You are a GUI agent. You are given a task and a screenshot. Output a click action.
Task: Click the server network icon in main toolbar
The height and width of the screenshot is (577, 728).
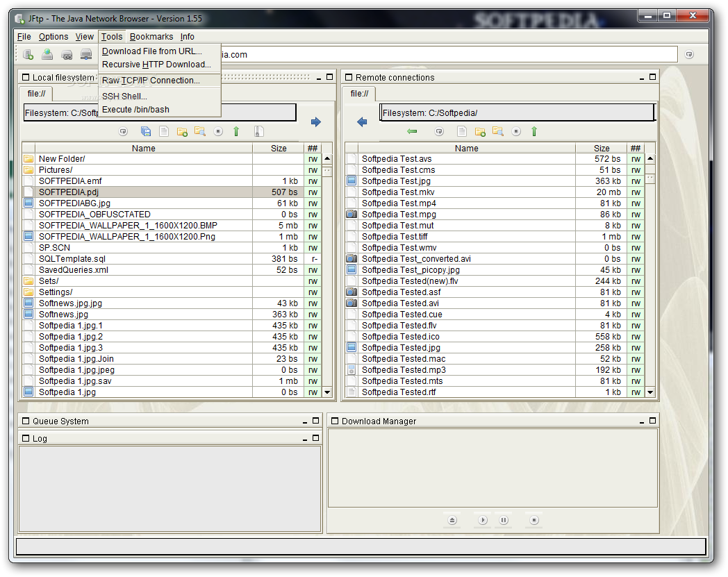coord(86,55)
